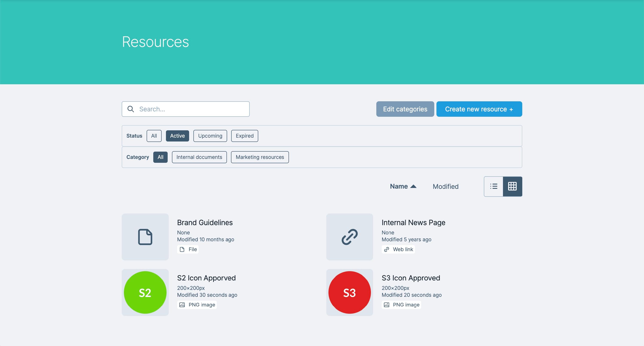Switch to list view layout
This screenshot has height=346, width=644.
tap(494, 186)
